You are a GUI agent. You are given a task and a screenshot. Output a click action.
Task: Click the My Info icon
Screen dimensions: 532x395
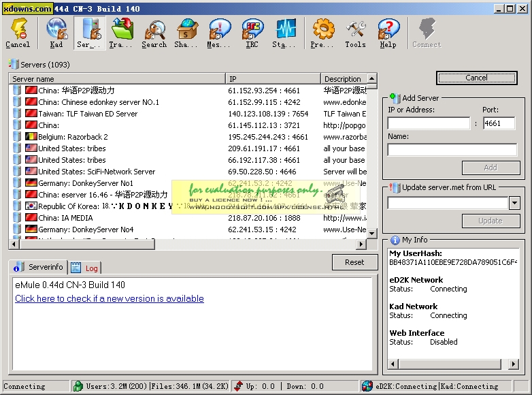click(x=395, y=240)
